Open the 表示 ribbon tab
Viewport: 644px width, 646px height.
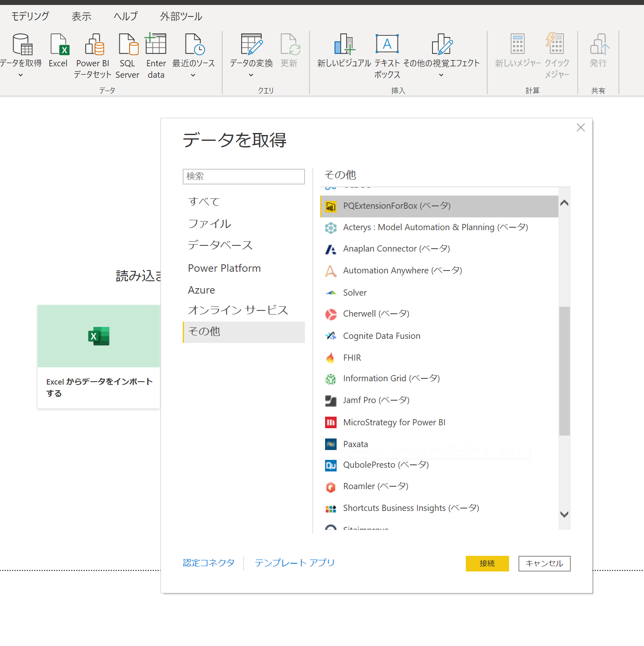pyautogui.click(x=81, y=16)
